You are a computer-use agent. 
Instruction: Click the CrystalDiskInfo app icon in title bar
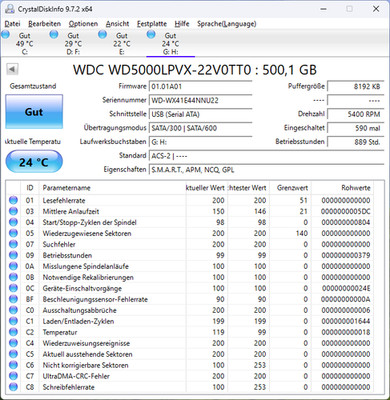click(10, 9)
